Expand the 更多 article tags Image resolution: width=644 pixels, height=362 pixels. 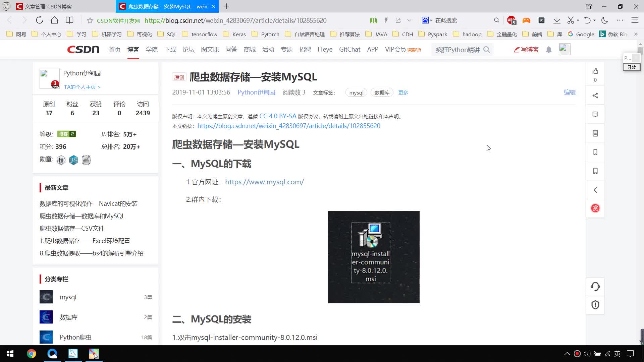click(x=403, y=93)
